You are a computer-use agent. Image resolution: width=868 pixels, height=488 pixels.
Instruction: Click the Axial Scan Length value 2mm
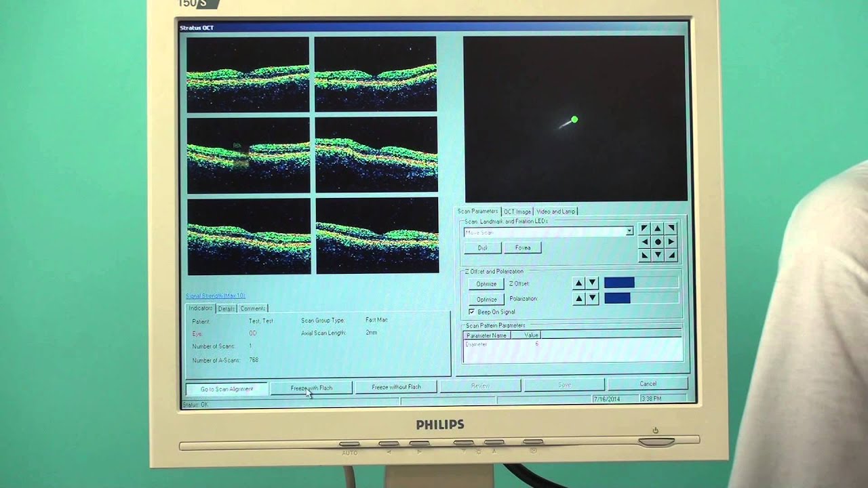point(371,333)
